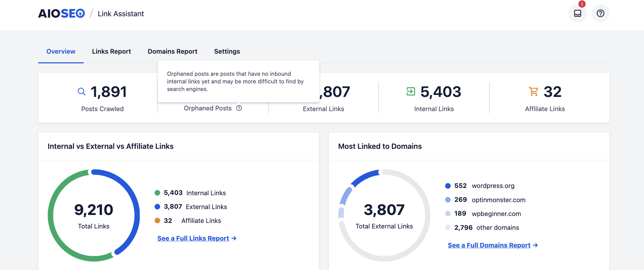
Task: Open the Domains Report tab
Action: pyautogui.click(x=172, y=51)
